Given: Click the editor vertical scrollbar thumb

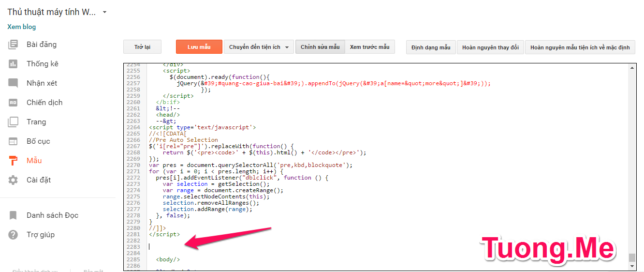Looking at the screenshot, I should (x=632, y=257).
